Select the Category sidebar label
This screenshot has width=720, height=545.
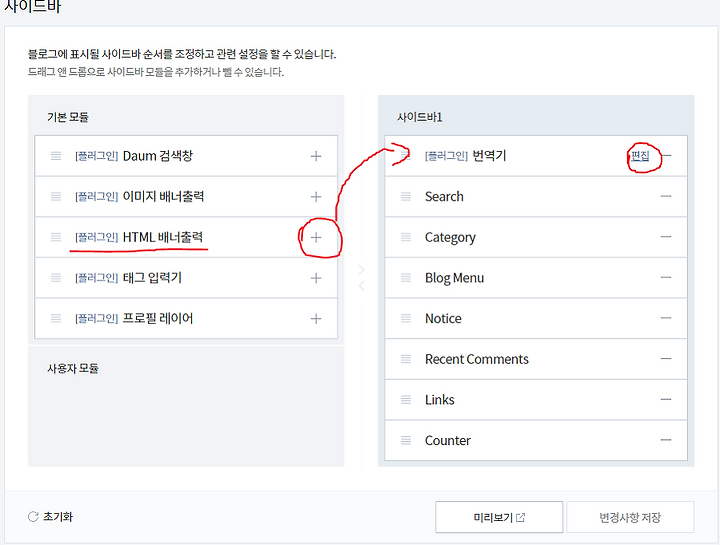pyautogui.click(x=450, y=237)
